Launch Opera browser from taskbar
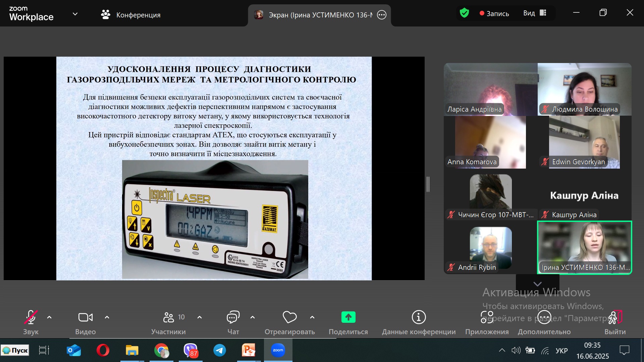The image size is (644, 362). pyautogui.click(x=103, y=351)
